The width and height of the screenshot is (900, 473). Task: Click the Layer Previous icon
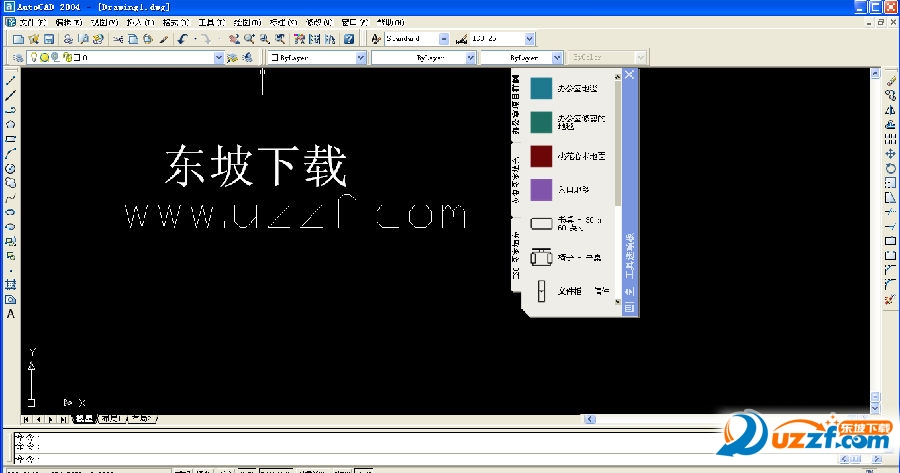[x=247, y=57]
